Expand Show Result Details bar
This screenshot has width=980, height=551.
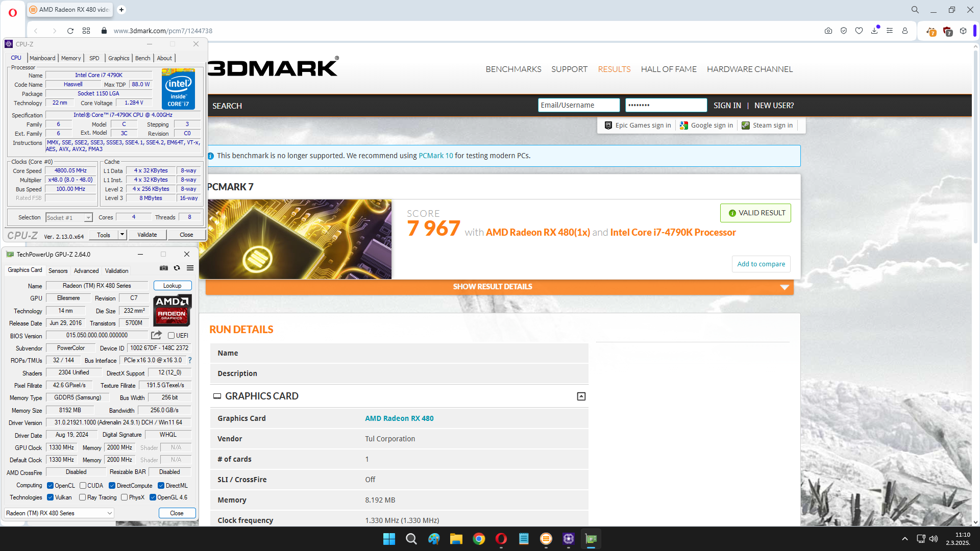499,287
